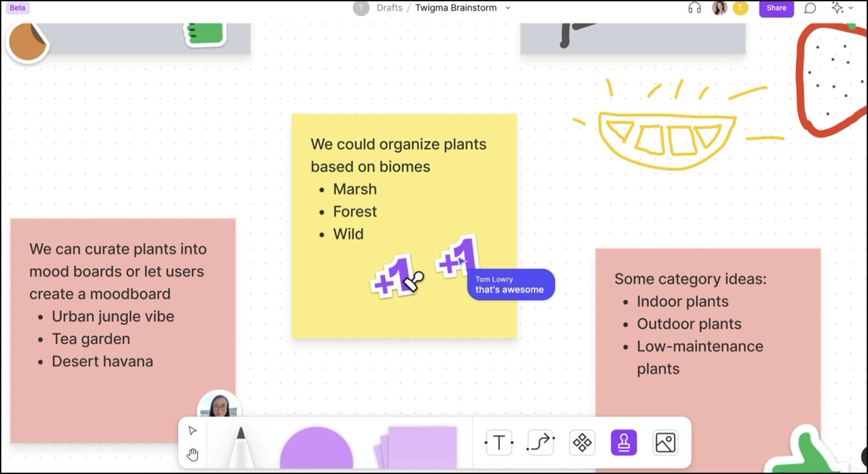Viewport: 868px width, 474px height.
Task: Click the collaborator face bubble above toolbar
Action: [219, 404]
